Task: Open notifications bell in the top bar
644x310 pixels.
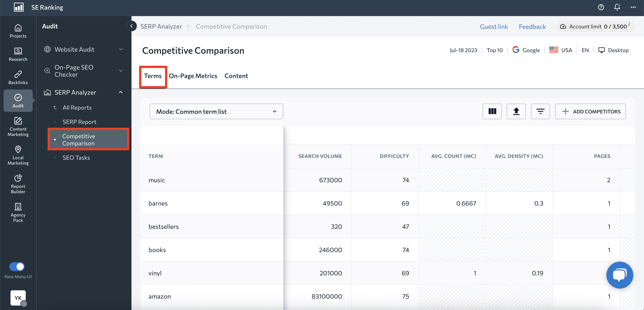Action: (x=617, y=7)
